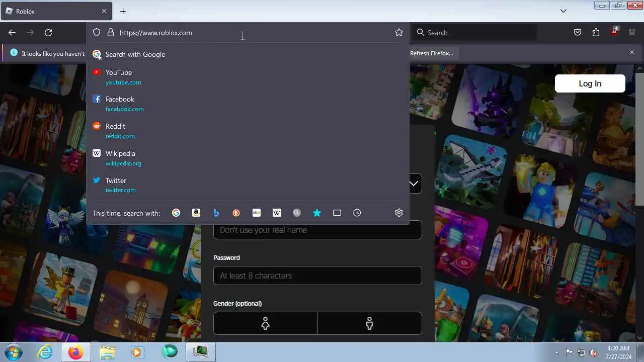Open the Wikipedia suggestion
Viewport: 644px width, 362px height.
[248, 158]
